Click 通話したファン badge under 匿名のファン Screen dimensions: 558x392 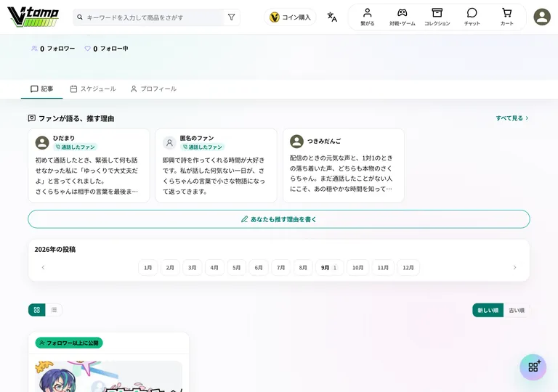point(203,147)
